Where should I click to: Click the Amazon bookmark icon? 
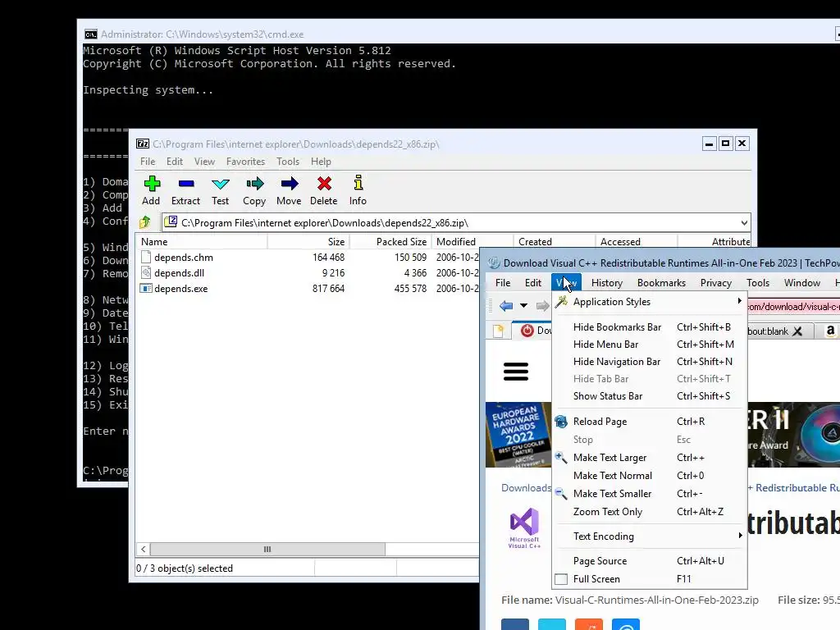point(830,331)
